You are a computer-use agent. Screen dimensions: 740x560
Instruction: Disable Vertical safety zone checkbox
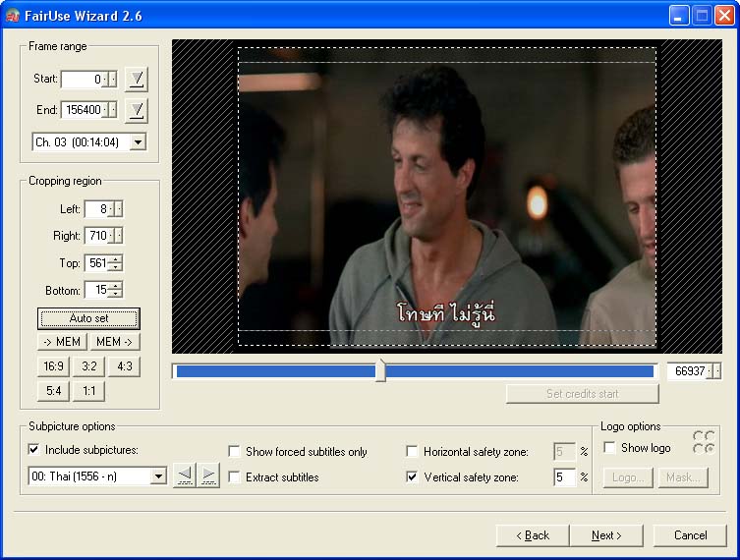(x=412, y=476)
